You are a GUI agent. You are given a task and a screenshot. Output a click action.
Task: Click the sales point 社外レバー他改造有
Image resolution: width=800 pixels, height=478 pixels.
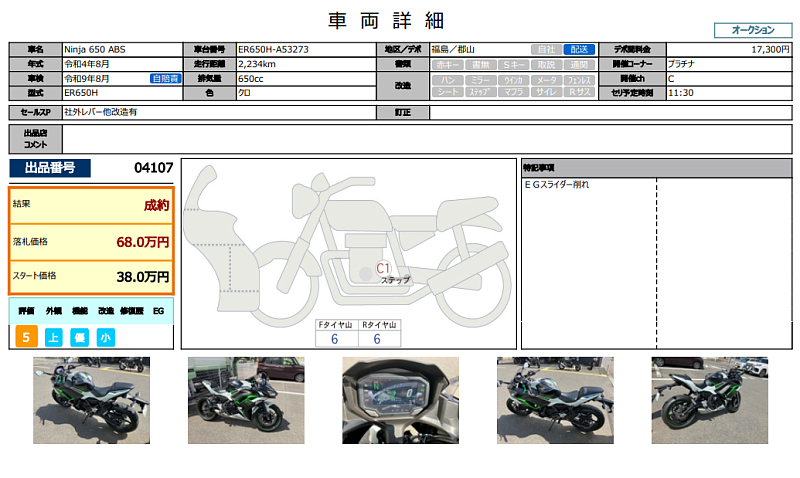point(101,112)
